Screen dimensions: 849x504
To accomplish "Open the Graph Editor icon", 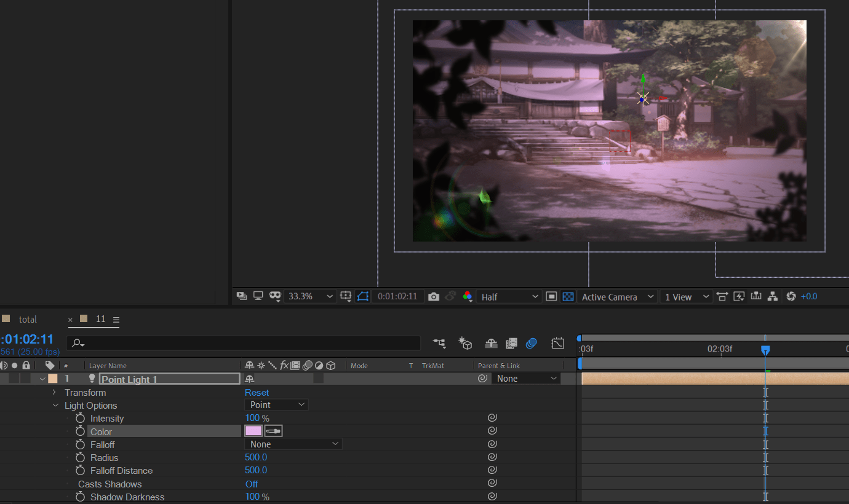I will point(558,344).
